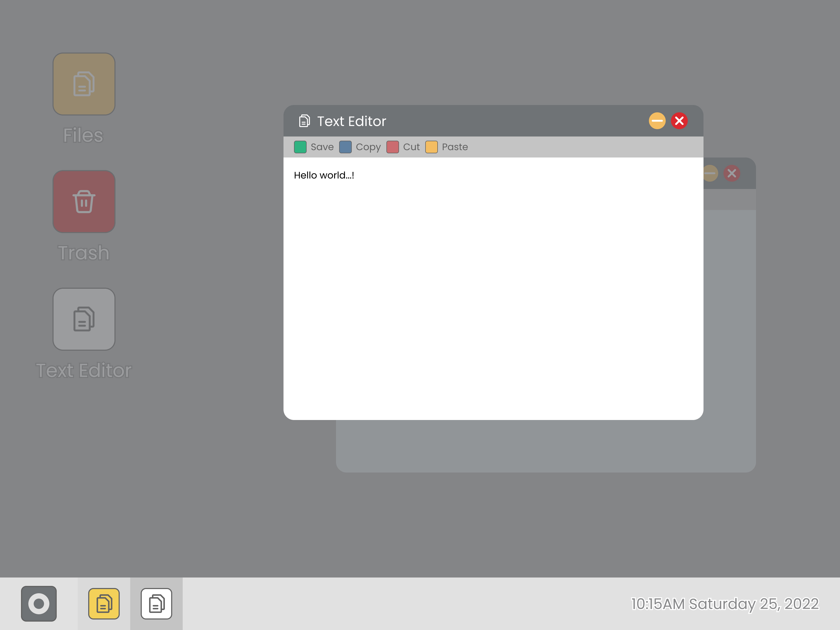This screenshot has width=840, height=630.
Task: Minimize the Text Editor window
Action: coord(657,121)
